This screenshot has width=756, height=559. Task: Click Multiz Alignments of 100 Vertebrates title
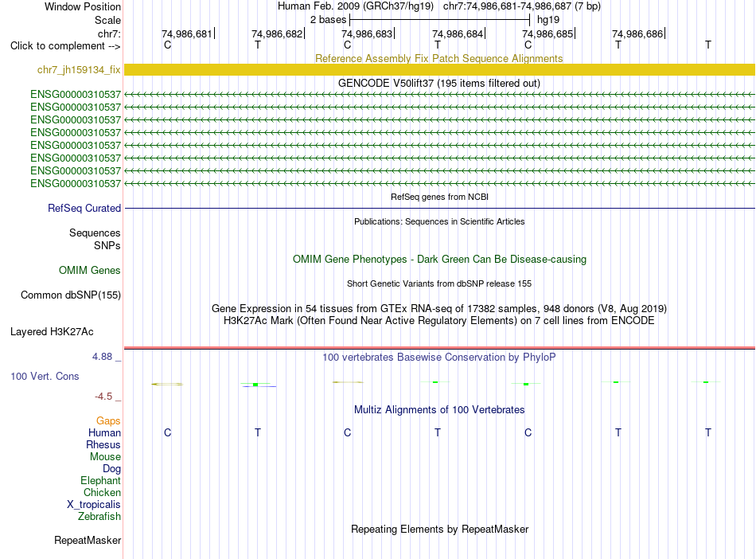[x=439, y=410]
